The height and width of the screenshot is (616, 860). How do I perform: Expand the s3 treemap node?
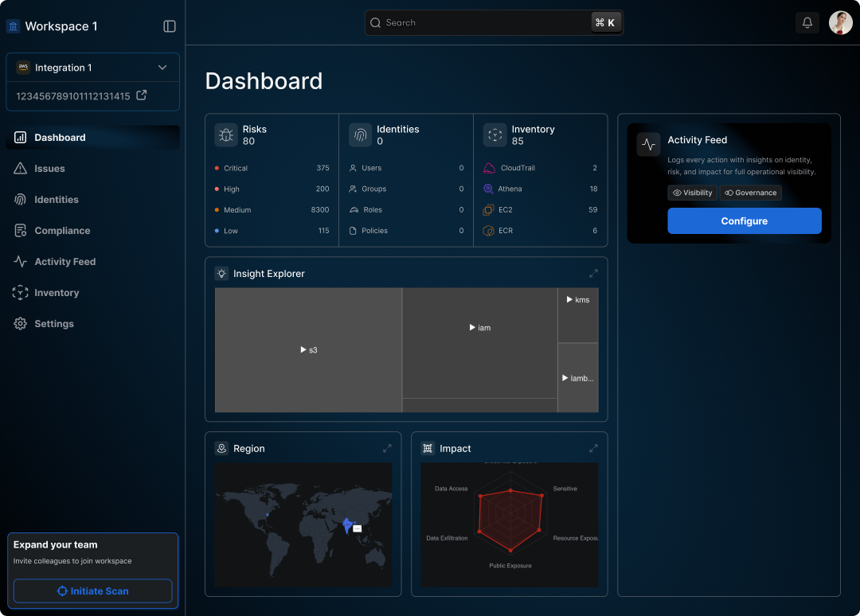[308, 350]
